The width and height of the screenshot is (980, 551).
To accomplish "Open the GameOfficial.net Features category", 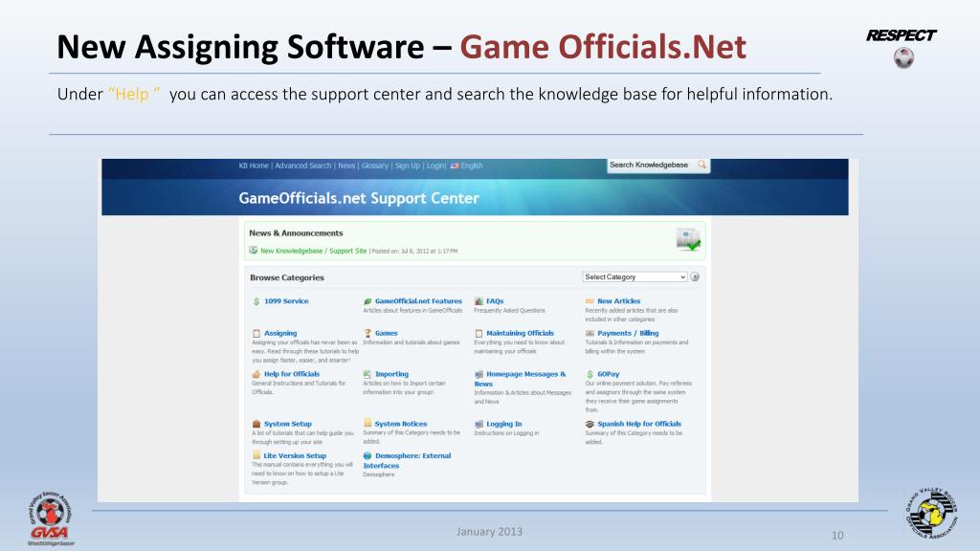I will [x=418, y=301].
